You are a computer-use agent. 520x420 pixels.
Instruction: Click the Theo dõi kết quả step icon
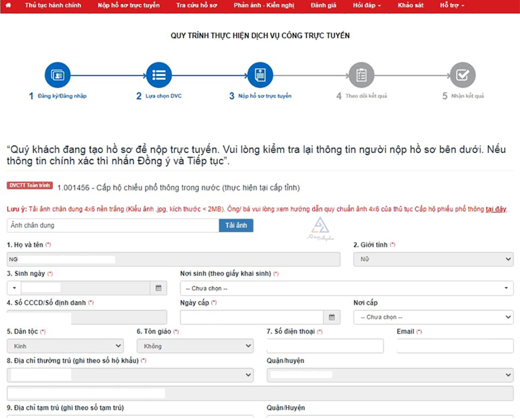click(361, 75)
